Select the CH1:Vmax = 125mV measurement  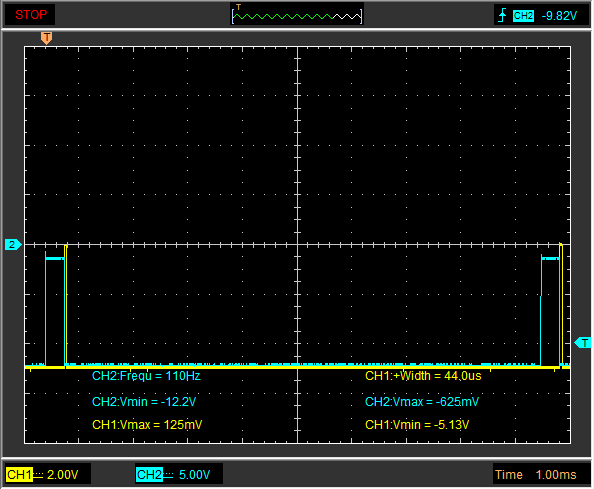pyautogui.click(x=147, y=425)
